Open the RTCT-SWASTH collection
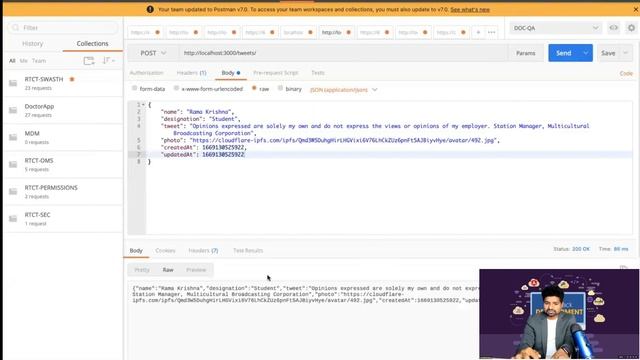The image size is (640, 360). click(x=63, y=83)
